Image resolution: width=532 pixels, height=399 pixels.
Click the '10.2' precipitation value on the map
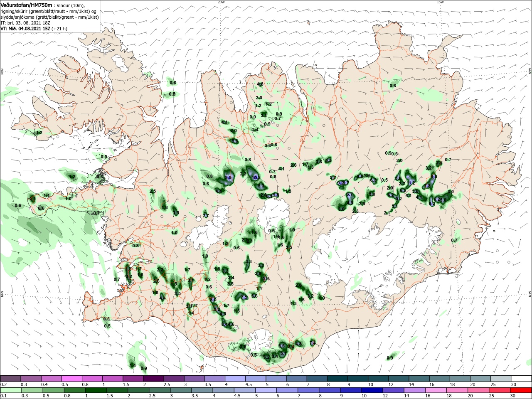256,177
